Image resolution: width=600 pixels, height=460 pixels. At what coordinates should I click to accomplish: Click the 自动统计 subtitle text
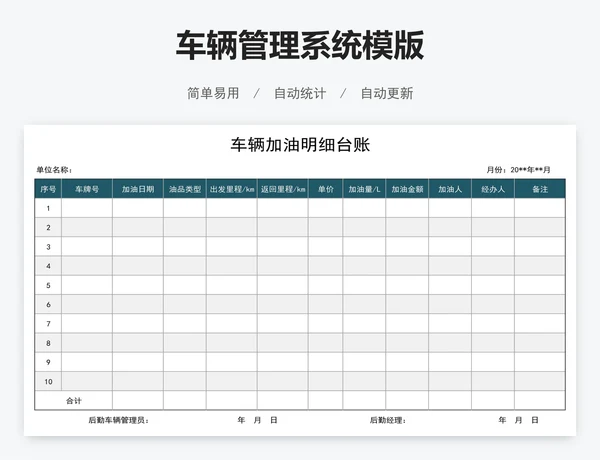tap(300, 93)
